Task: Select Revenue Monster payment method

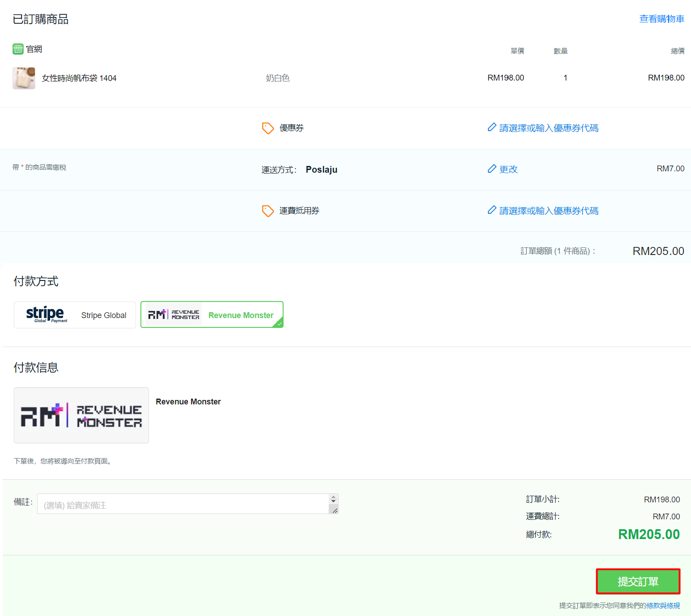Action: pos(212,315)
